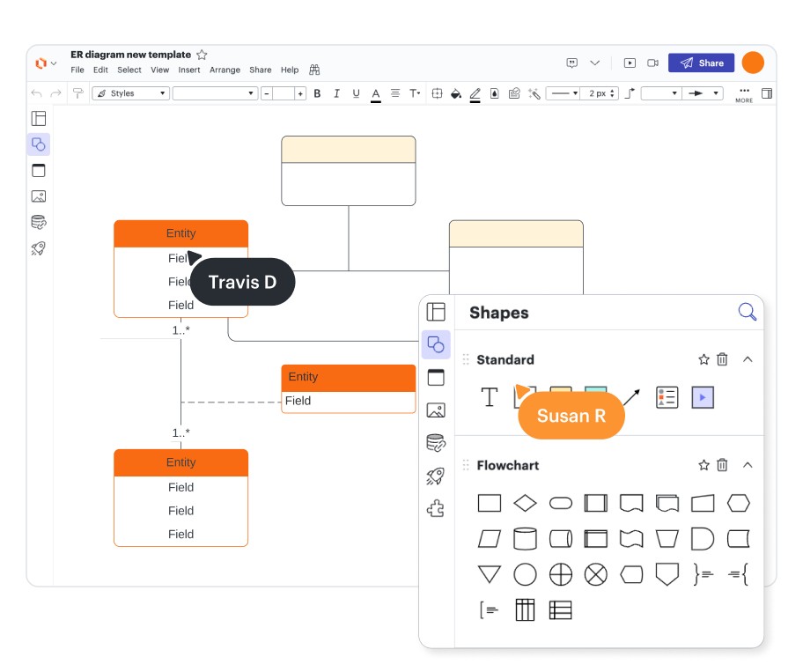
Task: Open the puzzle piece integrations icon
Action: pos(435,509)
